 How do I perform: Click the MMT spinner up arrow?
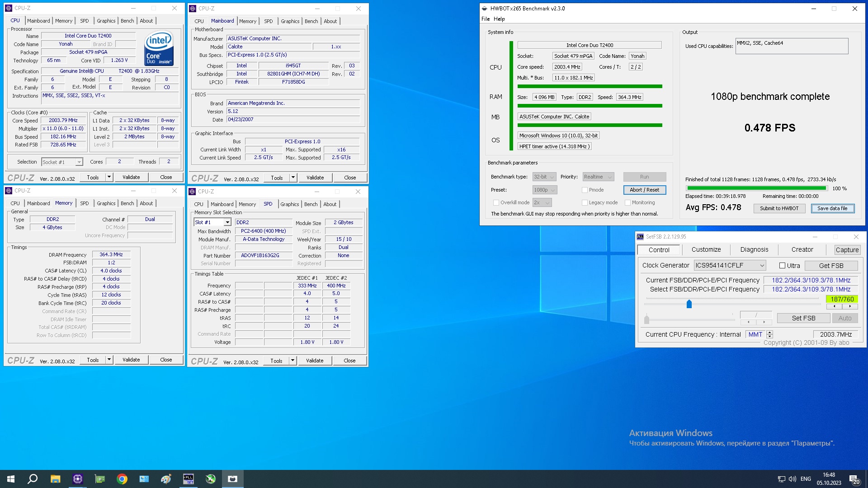click(769, 333)
